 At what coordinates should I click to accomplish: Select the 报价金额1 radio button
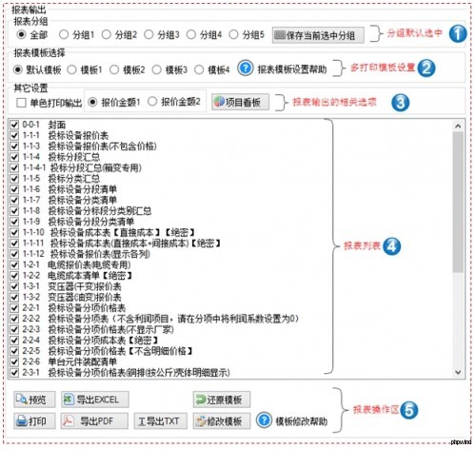pyautogui.click(x=92, y=102)
